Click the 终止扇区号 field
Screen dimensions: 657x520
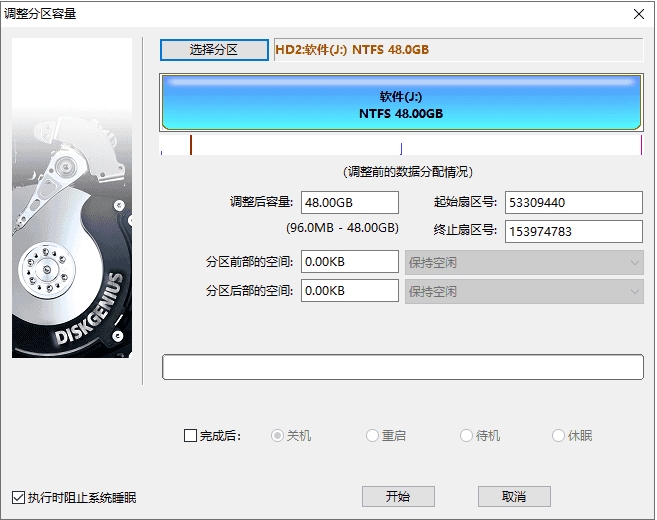click(x=574, y=231)
